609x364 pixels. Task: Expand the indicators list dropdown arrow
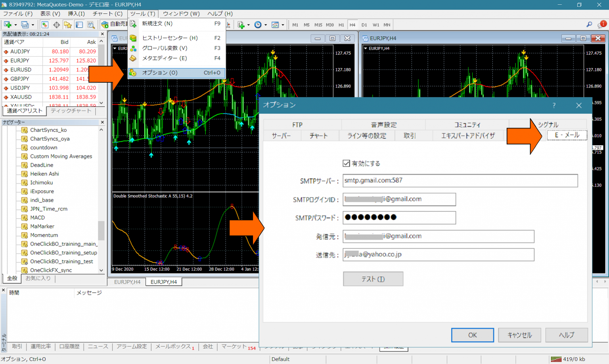click(249, 25)
